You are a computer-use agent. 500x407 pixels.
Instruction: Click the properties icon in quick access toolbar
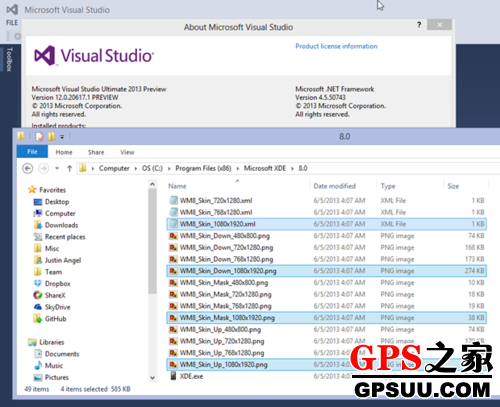40,136
